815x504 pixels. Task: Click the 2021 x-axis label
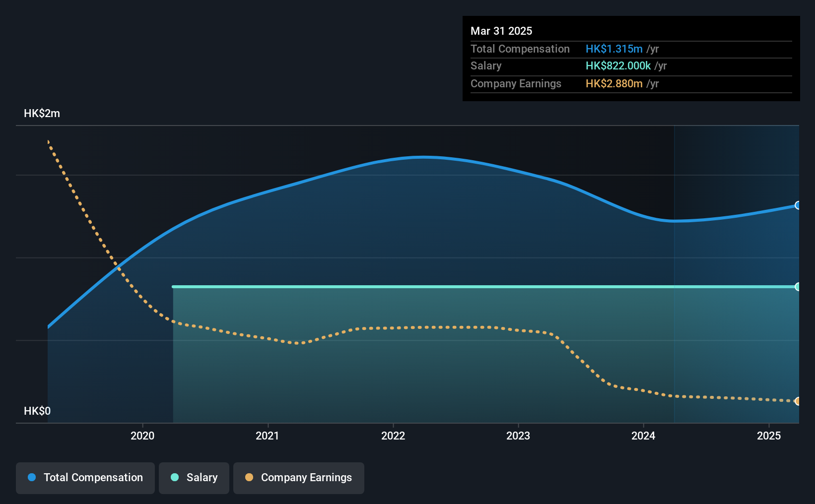pyautogui.click(x=268, y=436)
